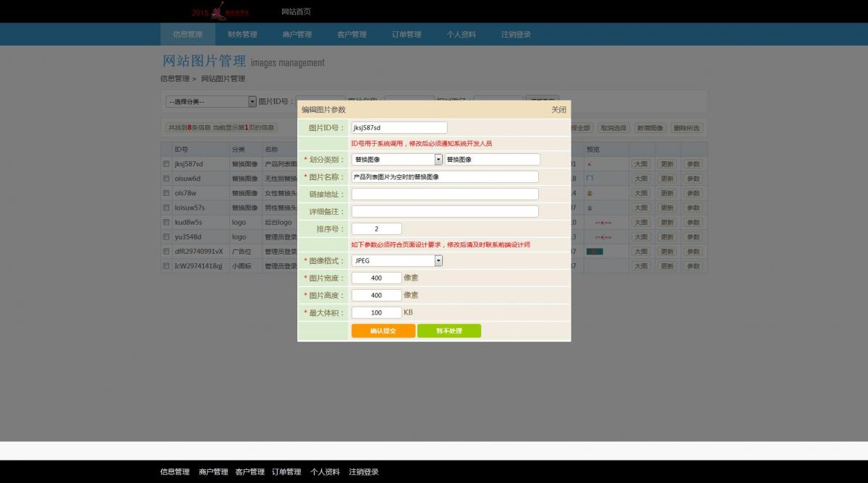This screenshot has height=483, width=868.
Task: Tick the checkbox for row dfR29740991vX
Action: tap(166, 252)
